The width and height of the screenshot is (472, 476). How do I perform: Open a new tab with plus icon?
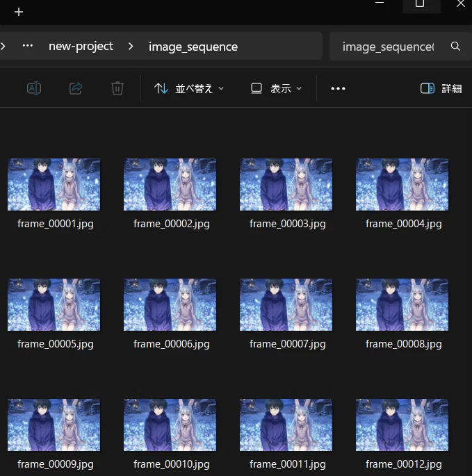(x=19, y=12)
